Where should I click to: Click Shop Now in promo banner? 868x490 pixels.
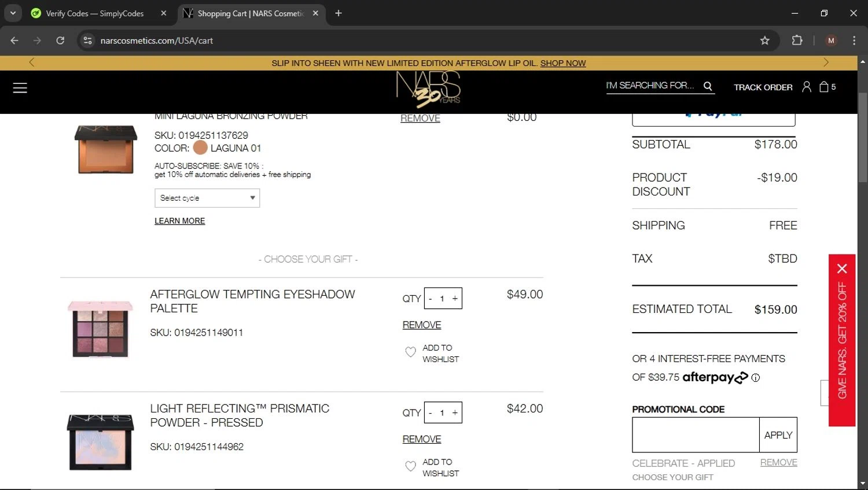pos(563,63)
